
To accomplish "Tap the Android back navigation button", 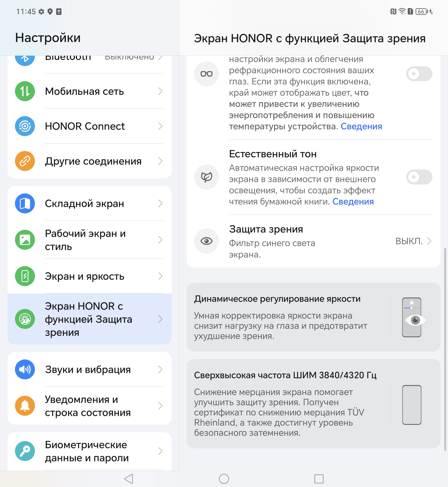I will 129,479.
